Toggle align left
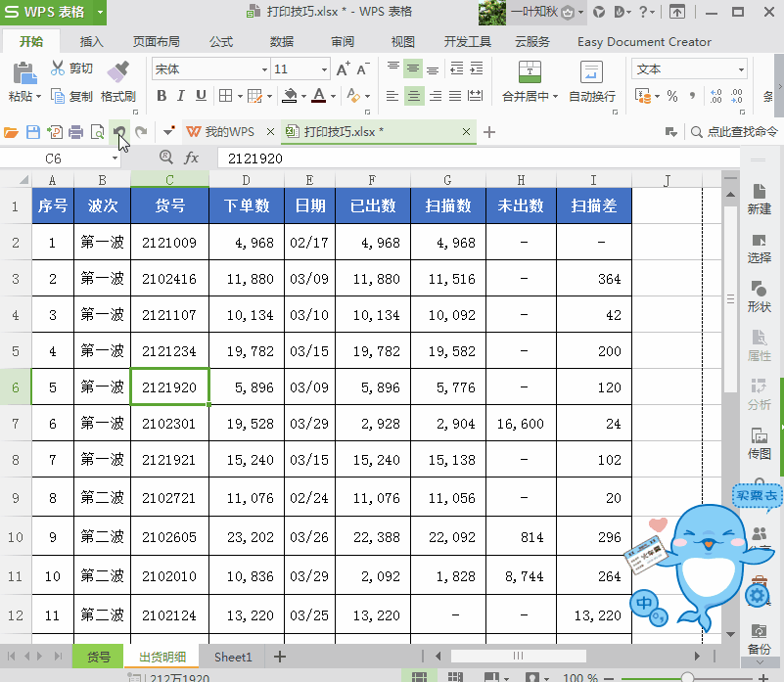This screenshot has width=784, height=682. [x=392, y=96]
